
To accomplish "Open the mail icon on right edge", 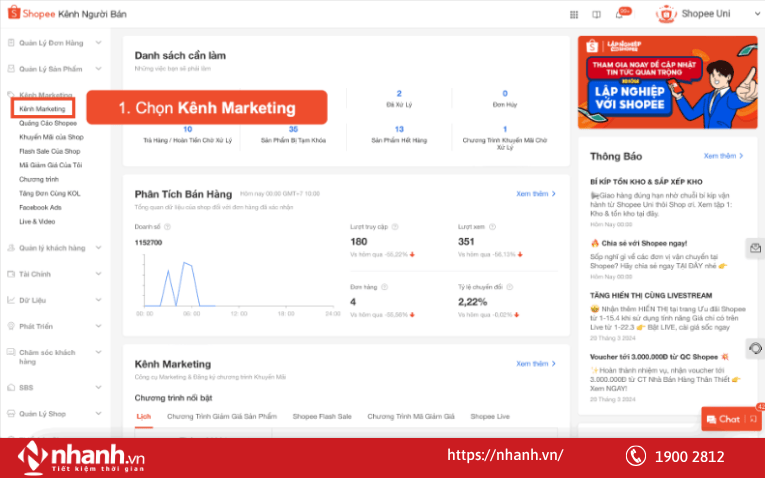I will click(755, 248).
